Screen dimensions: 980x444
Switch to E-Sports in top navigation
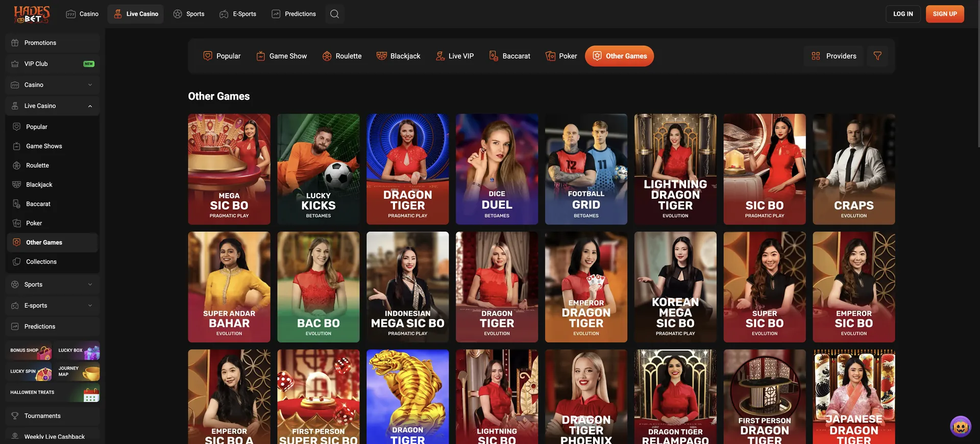[238, 14]
